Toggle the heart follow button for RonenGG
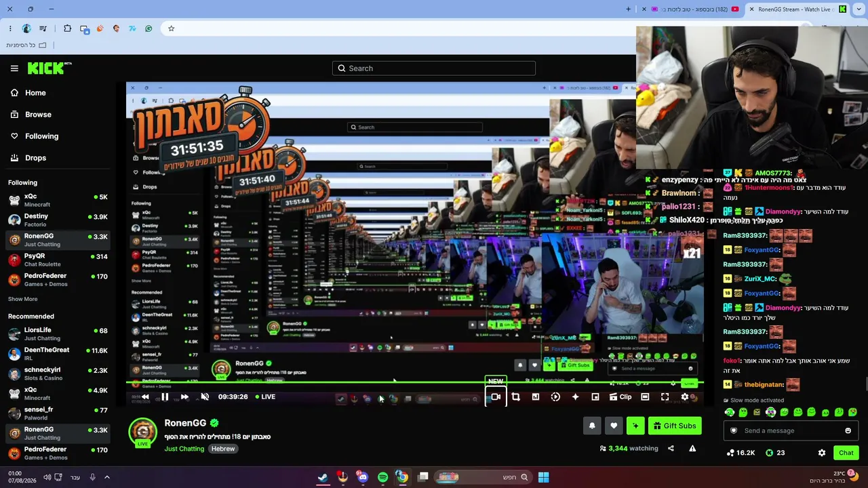Image resolution: width=868 pixels, height=488 pixels. [614, 426]
